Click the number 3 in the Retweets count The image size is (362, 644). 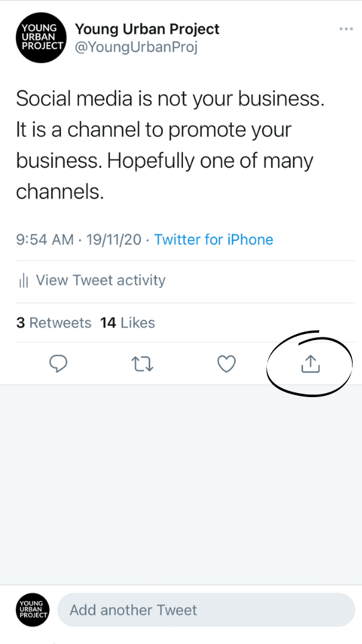[21, 323]
